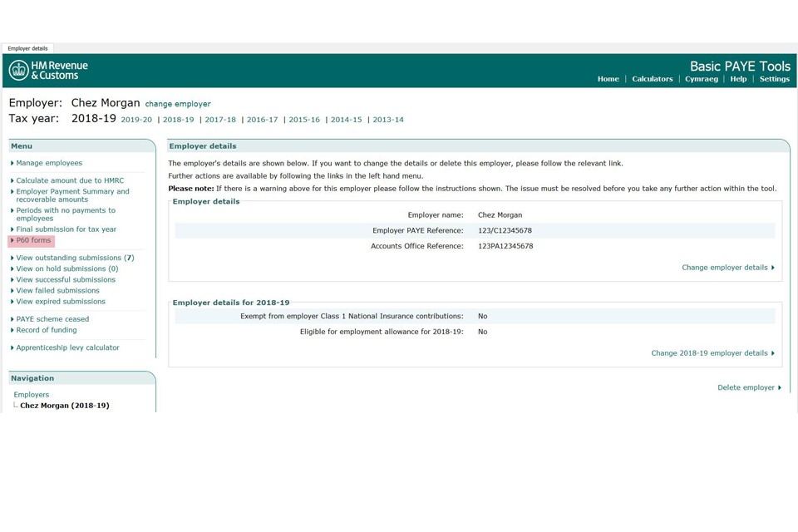Viewport: 798px width, 532px height.
Task: Go to Employers in Navigation tree
Action: [32, 395]
